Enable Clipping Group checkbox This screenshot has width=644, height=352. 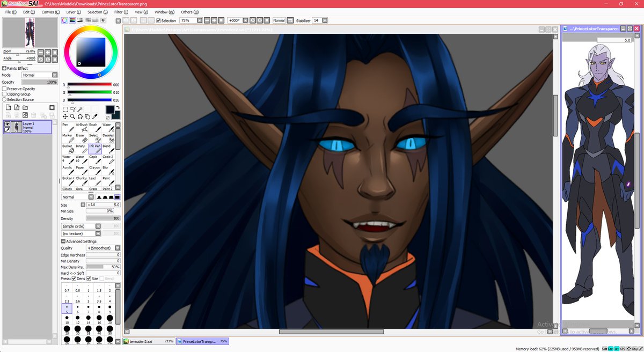(4, 94)
